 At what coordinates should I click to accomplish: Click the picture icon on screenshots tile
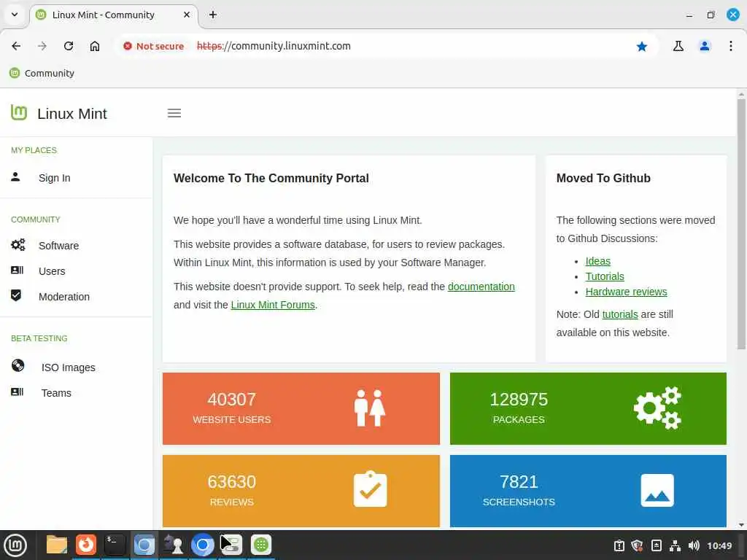pyautogui.click(x=657, y=490)
